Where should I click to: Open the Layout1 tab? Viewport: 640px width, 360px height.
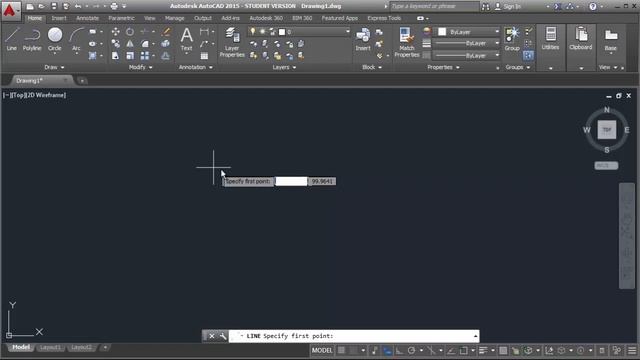click(x=50, y=347)
